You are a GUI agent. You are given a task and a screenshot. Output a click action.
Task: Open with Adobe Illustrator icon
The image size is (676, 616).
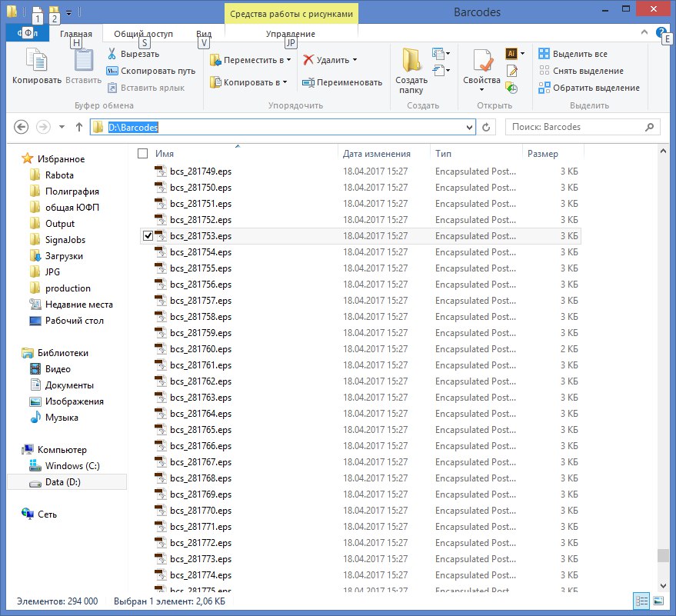click(511, 54)
